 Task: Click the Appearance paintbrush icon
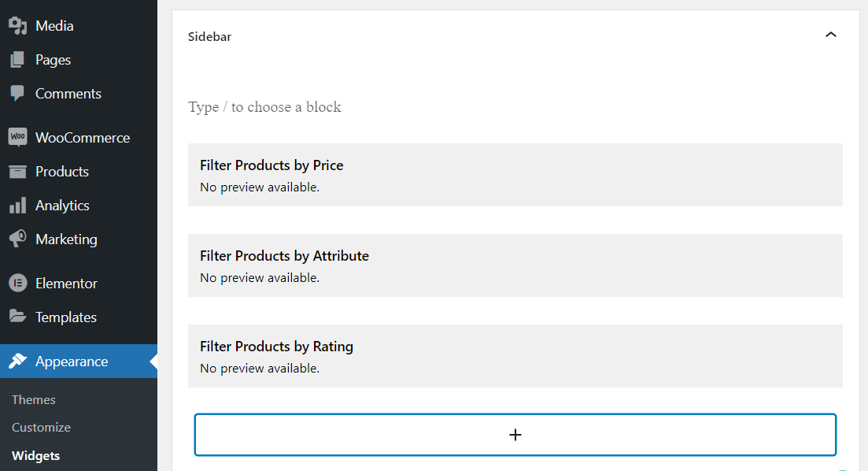click(x=18, y=362)
